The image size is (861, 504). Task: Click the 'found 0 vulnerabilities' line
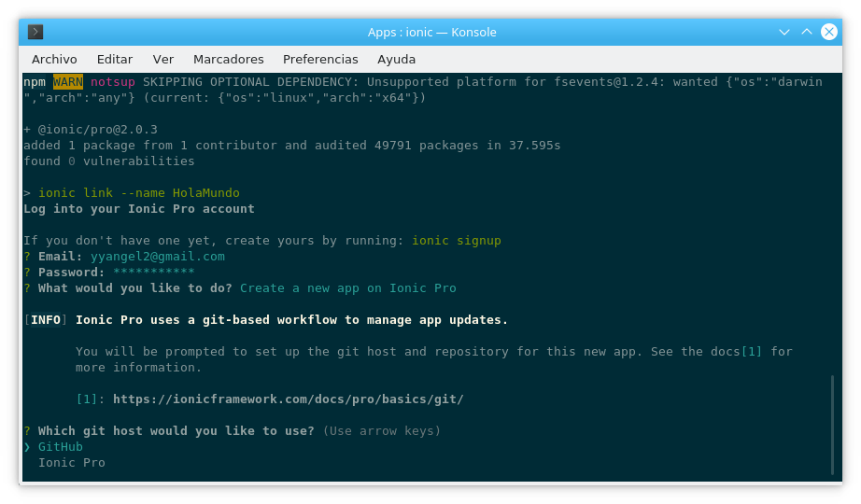pyautogui.click(x=108, y=161)
